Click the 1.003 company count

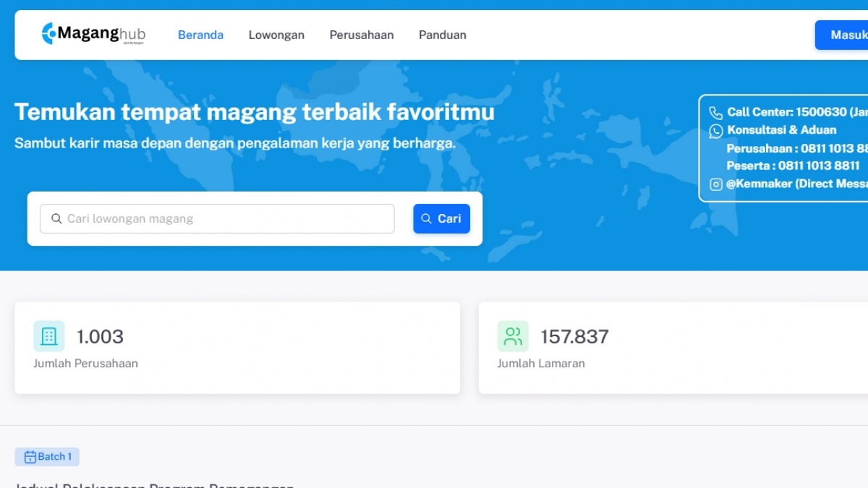coord(100,336)
